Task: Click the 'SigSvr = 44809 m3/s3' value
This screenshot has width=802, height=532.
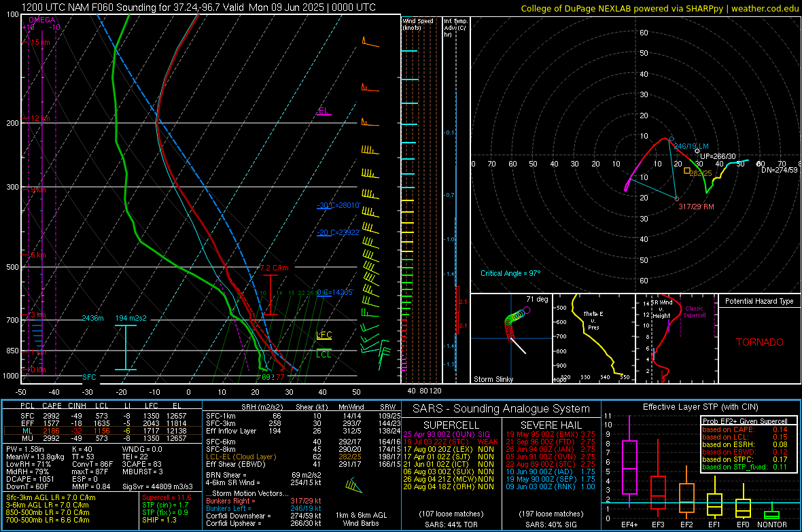Action: (x=158, y=486)
